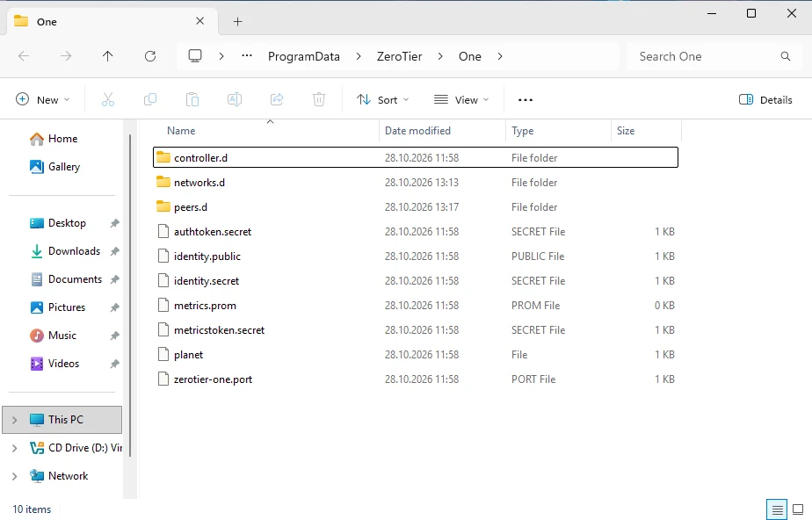Close the One tab

[199, 21]
